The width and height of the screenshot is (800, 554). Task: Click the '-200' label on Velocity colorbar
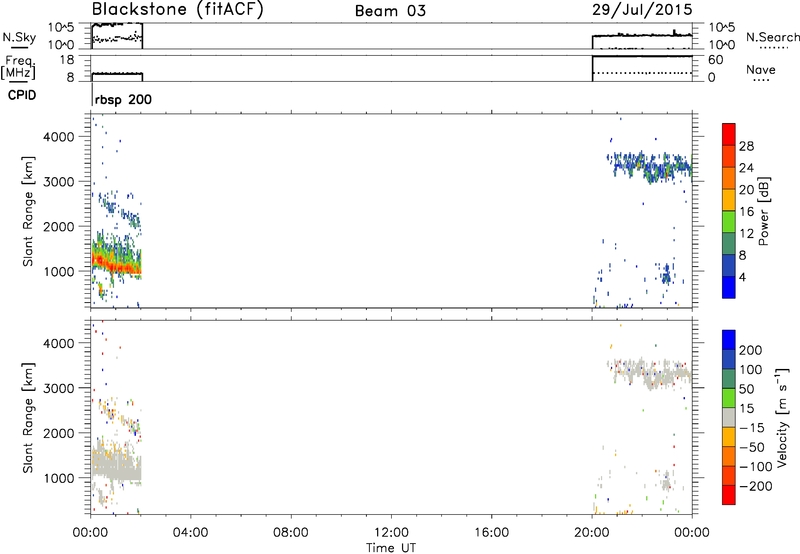756,486
